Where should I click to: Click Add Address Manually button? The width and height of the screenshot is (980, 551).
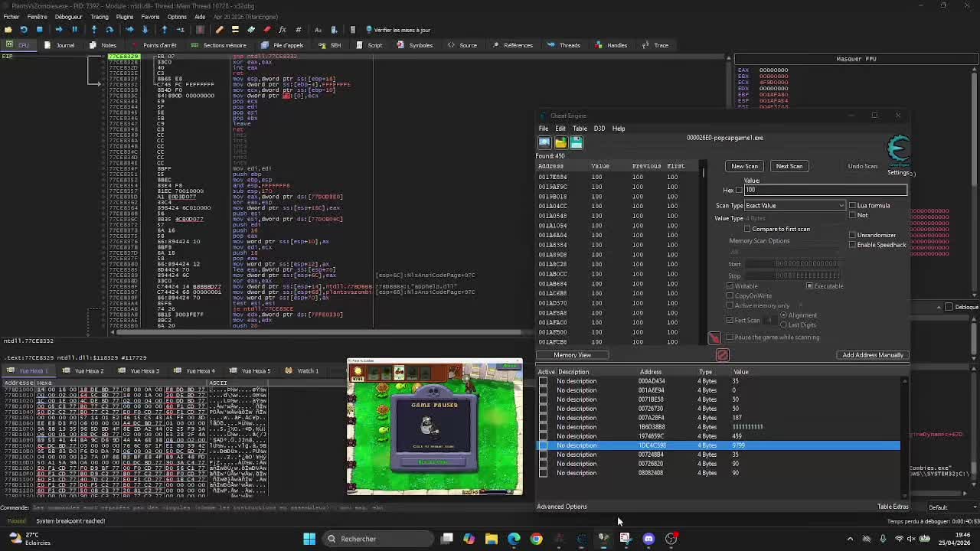pos(873,355)
